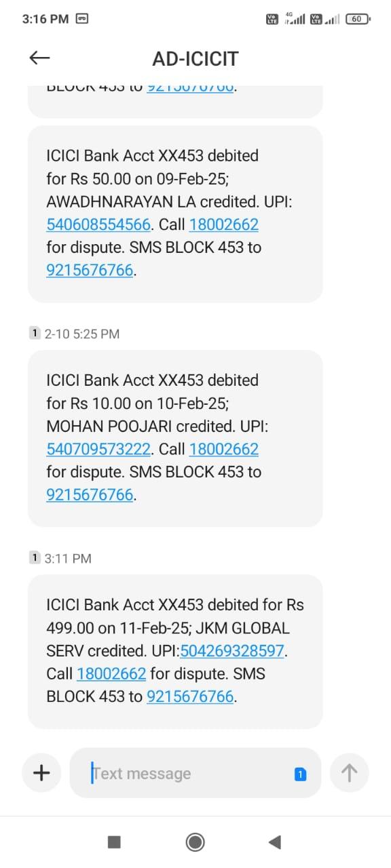Viewport: 391px width, 868px height.
Task: Focus the Text message input field
Action: (x=195, y=773)
